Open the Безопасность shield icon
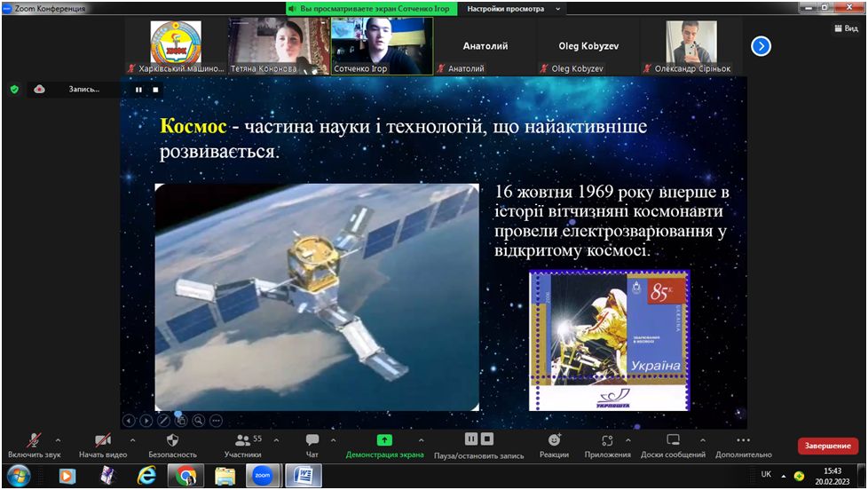The image size is (868, 490). (172, 440)
